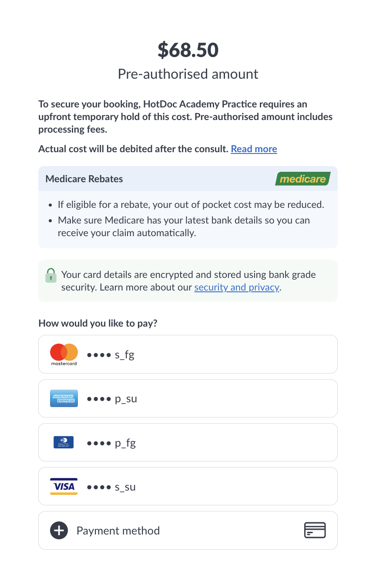
Task: Click the "How would you like to pay?" heading
Action: (x=98, y=323)
